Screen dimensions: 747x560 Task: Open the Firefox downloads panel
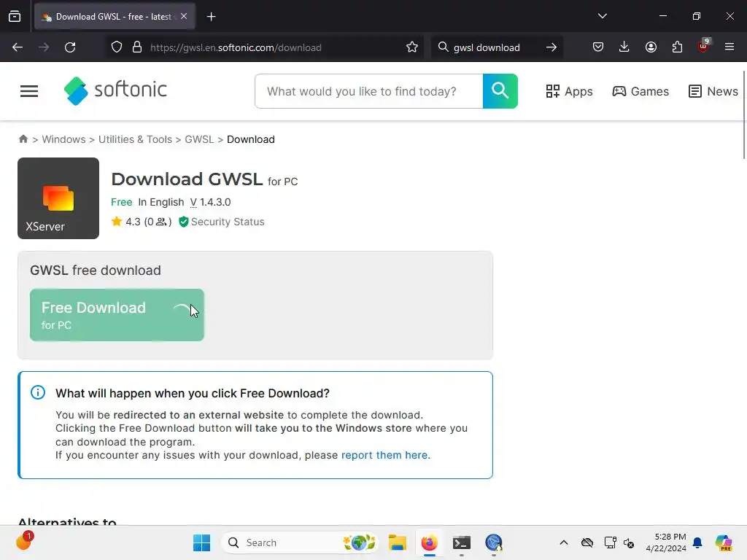[x=624, y=47]
